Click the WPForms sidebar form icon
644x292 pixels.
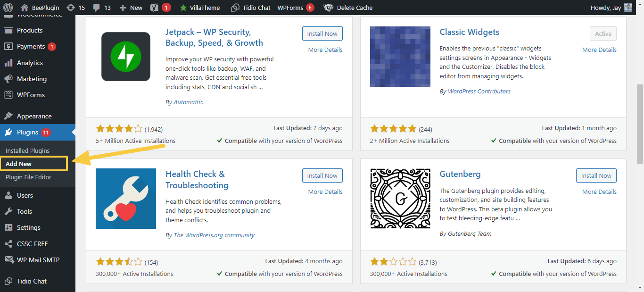[8, 95]
